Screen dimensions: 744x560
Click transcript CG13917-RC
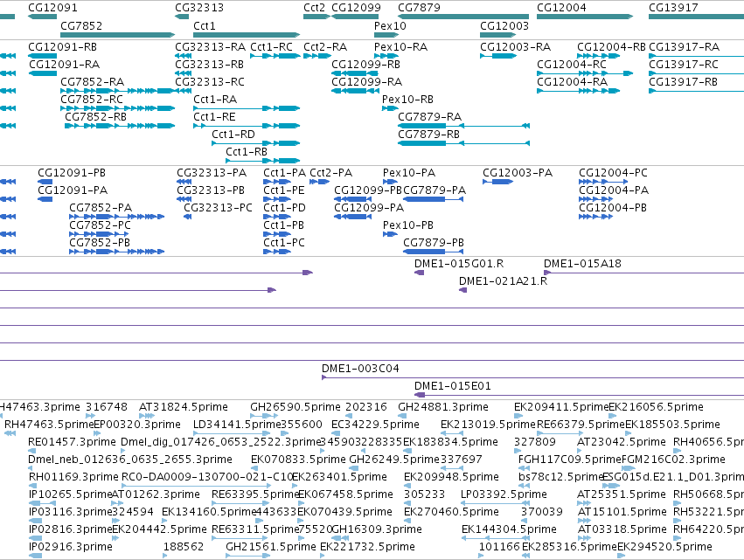[x=696, y=73]
